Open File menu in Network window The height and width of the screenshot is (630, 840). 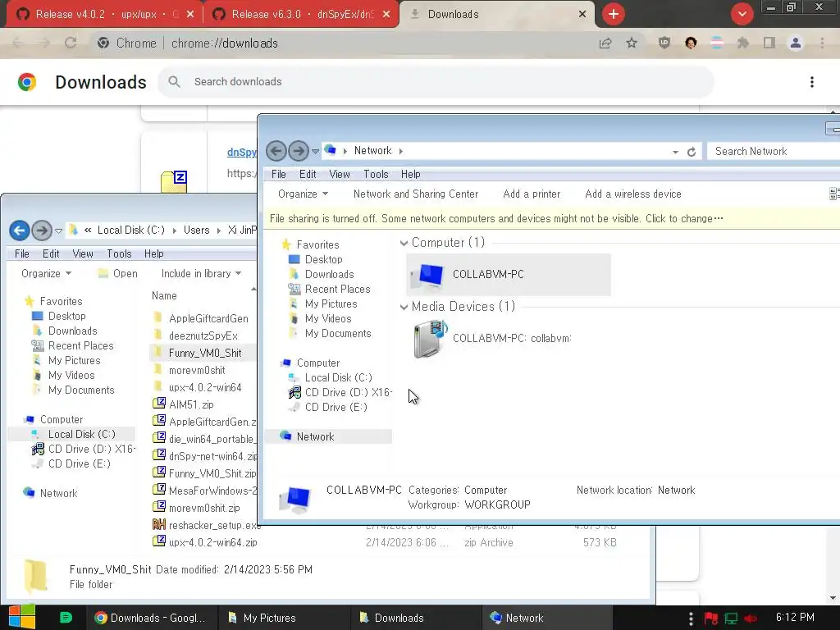pyautogui.click(x=279, y=174)
